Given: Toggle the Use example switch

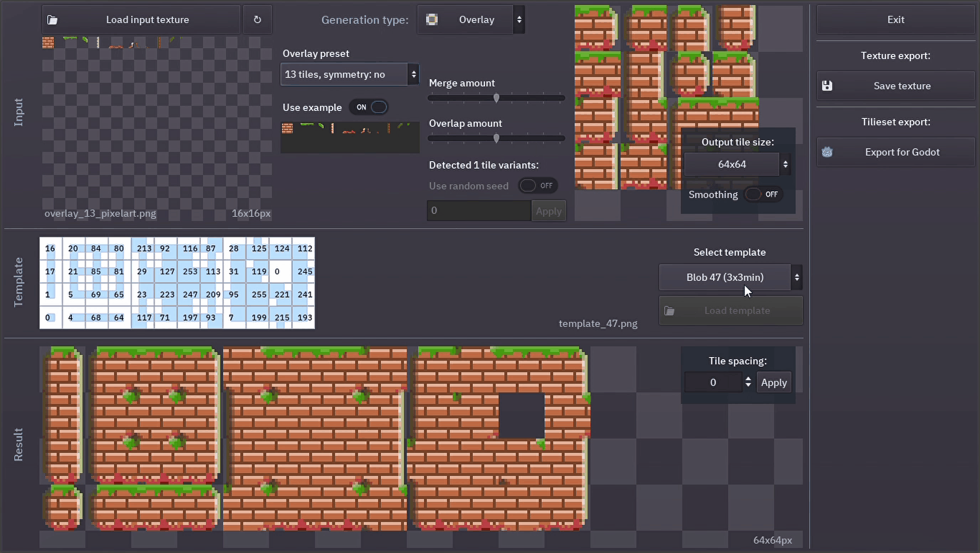Looking at the screenshot, I should coord(370,108).
